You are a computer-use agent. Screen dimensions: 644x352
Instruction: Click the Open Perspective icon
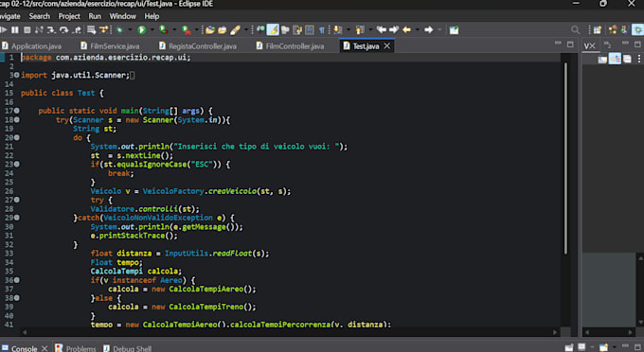pyautogui.click(x=598, y=30)
